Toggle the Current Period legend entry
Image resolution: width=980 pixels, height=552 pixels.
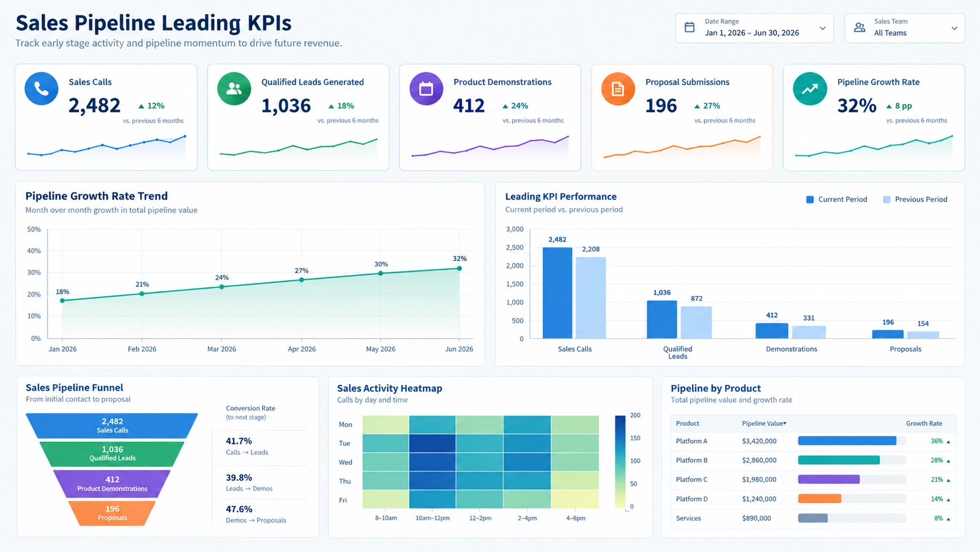coord(836,199)
